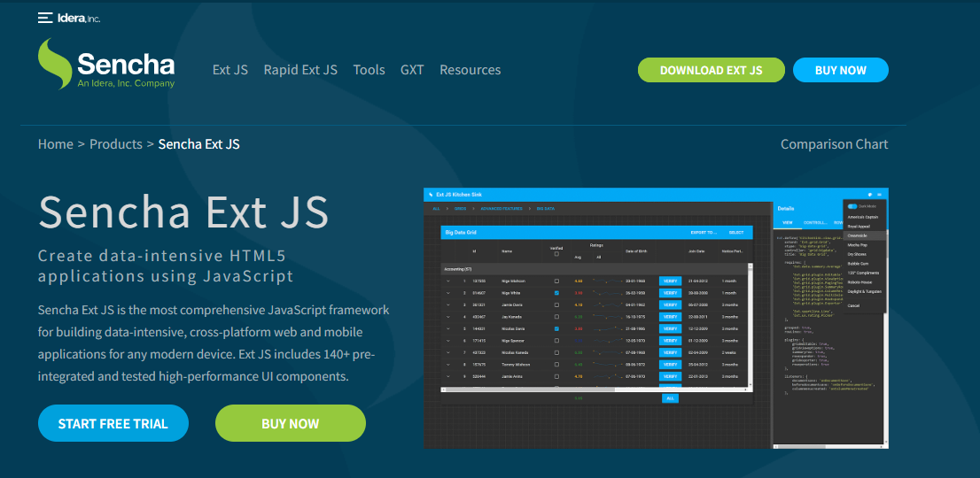The width and height of the screenshot is (980, 478).
Task: Click the BUY NOW button in the top header
Action: [841, 70]
